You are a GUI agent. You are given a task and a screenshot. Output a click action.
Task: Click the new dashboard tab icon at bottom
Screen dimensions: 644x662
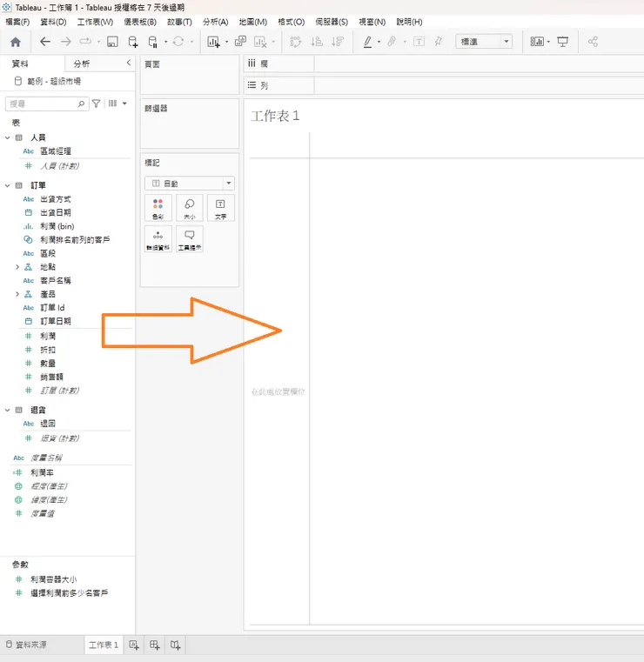(155, 645)
